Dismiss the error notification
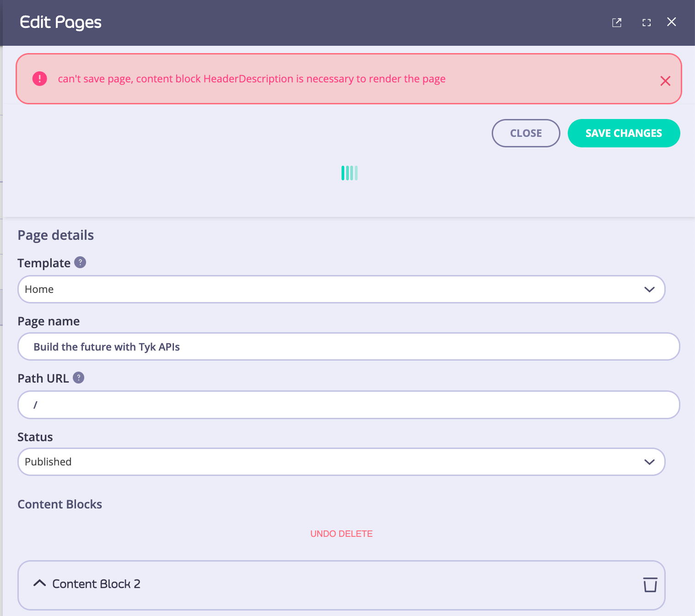Viewport: 695px width, 616px height. pyautogui.click(x=665, y=81)
